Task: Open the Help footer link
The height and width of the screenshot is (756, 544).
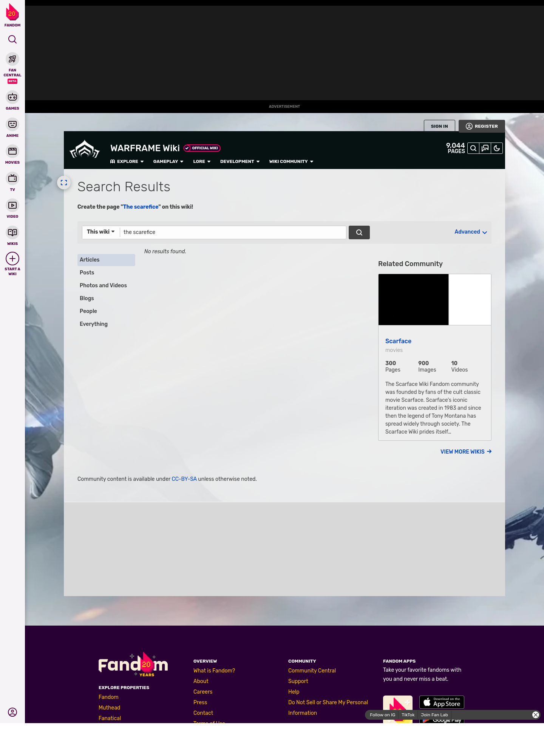Action: (x=294, y=692)
